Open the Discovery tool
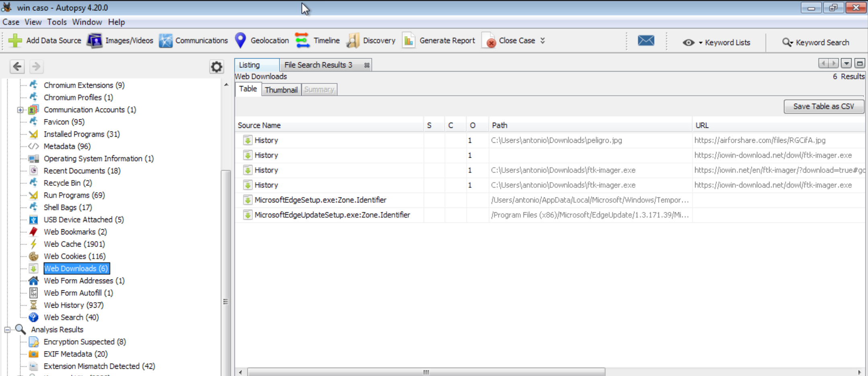The width and height of the screenshot is (868, 376). click(x=371, y=41)
